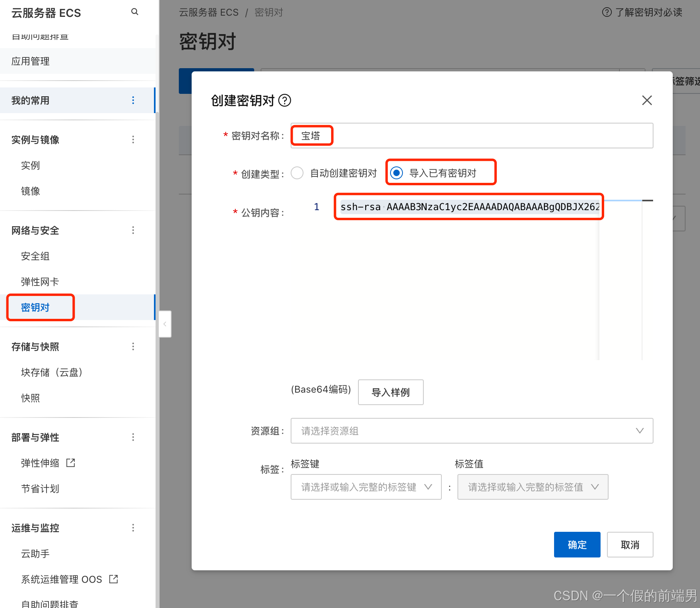The height and width of the screenshot is (608, 700).
Task: Confirm key pair creation with 确定
Action: pos(577,545)
